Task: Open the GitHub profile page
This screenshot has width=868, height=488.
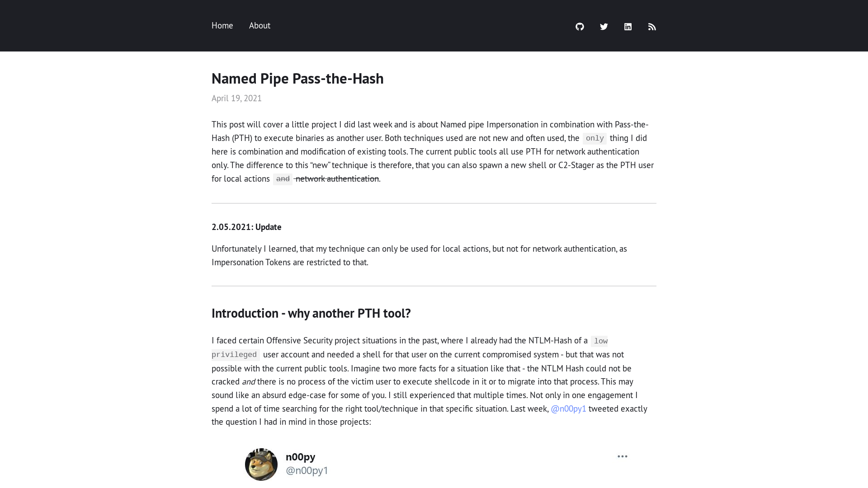Action: point(580,26)
